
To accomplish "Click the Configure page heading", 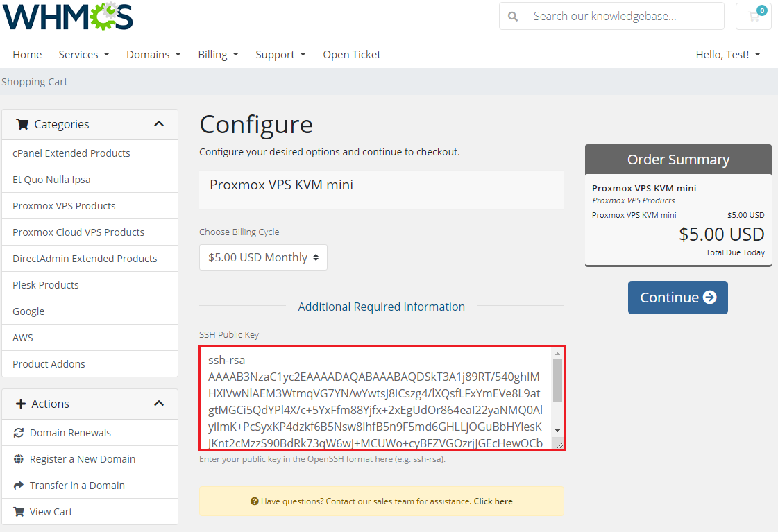I will point(256,124).
